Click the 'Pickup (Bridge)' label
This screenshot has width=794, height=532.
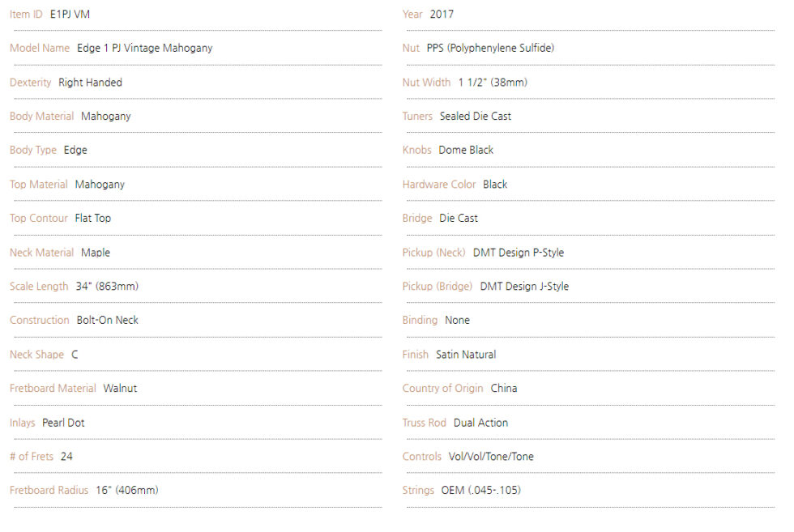(437, 287)
